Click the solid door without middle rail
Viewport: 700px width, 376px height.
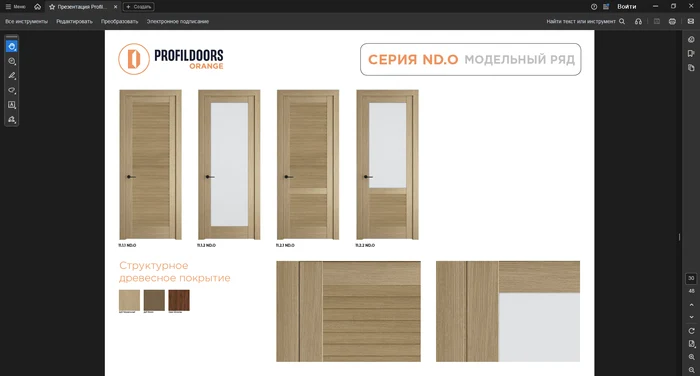(150, 165)
